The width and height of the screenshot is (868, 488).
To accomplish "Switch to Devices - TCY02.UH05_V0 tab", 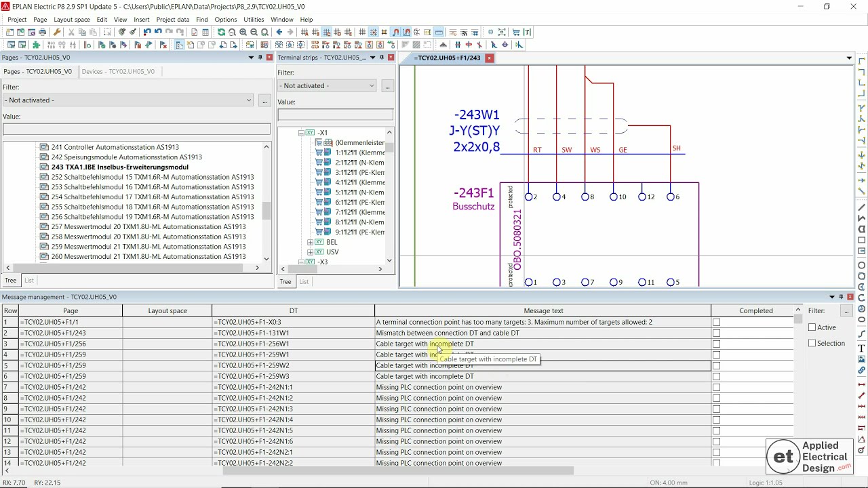I will pos(118,71).
